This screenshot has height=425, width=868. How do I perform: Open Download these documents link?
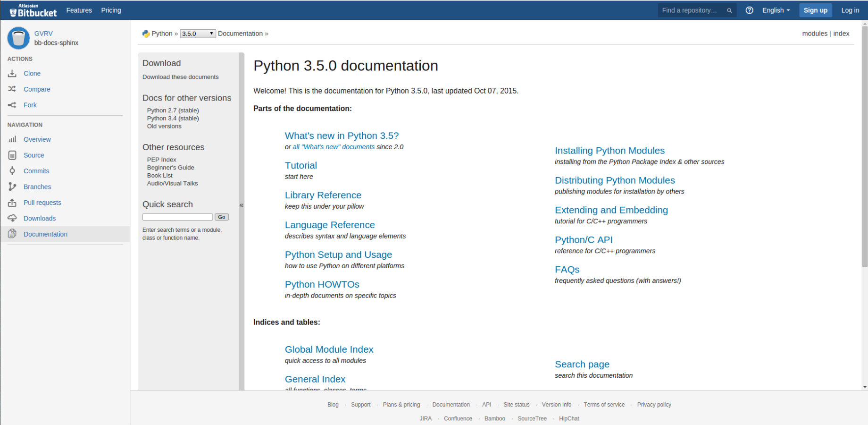coord(181,77)
